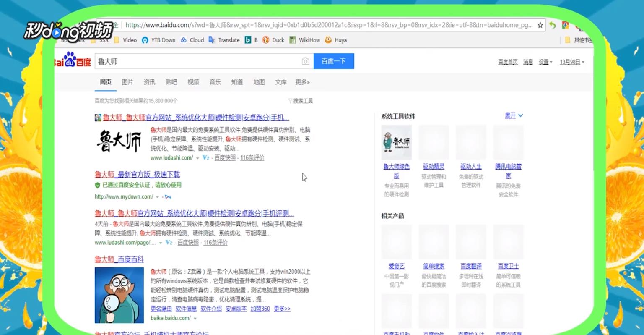Click the 鲁大师 calligraphy logo image

[119, 141]
